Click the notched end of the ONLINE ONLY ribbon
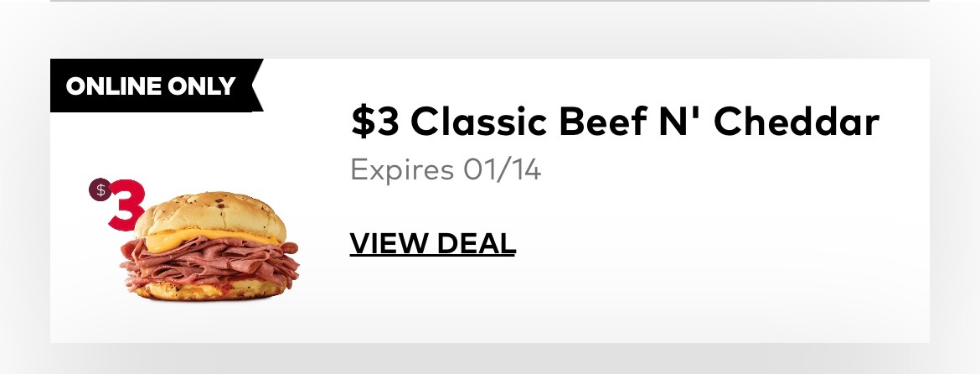Image resolution: width=980 pixels, height=374 pixels. point(256,86)
